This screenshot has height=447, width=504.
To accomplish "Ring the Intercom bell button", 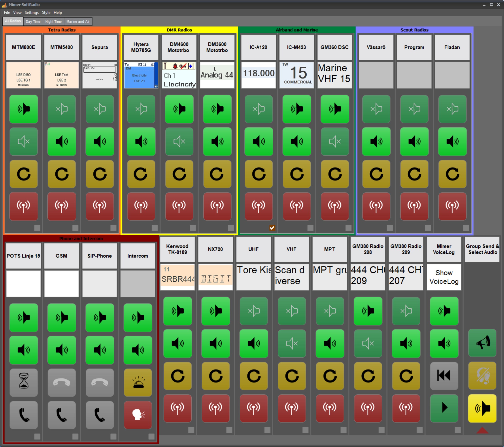I will (138, 382).
